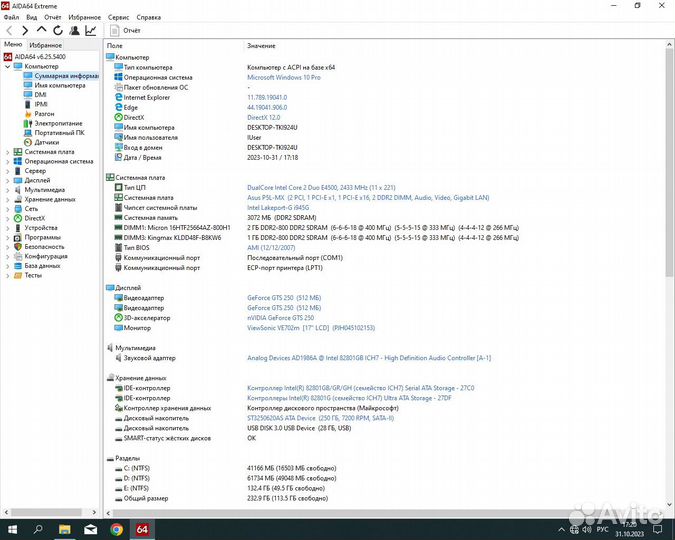
Task: Expand the Дисплей tree node
Action: click(7, 180)
